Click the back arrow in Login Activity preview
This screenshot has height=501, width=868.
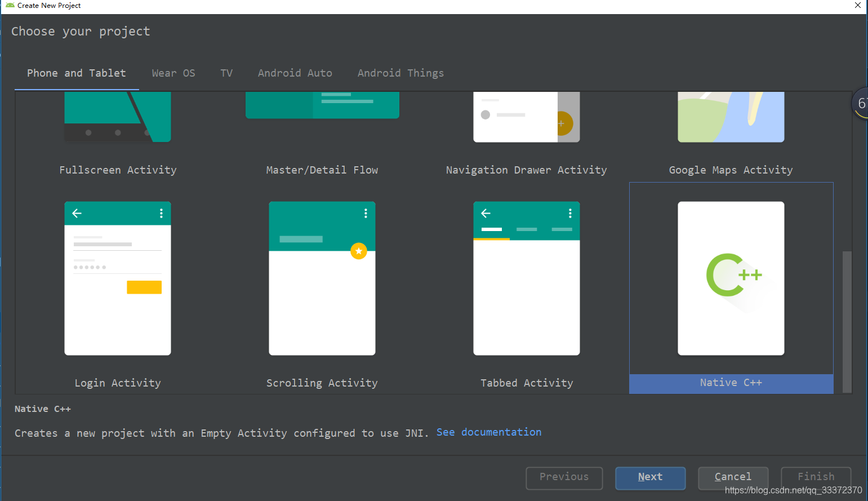click(x=77, y=213)
